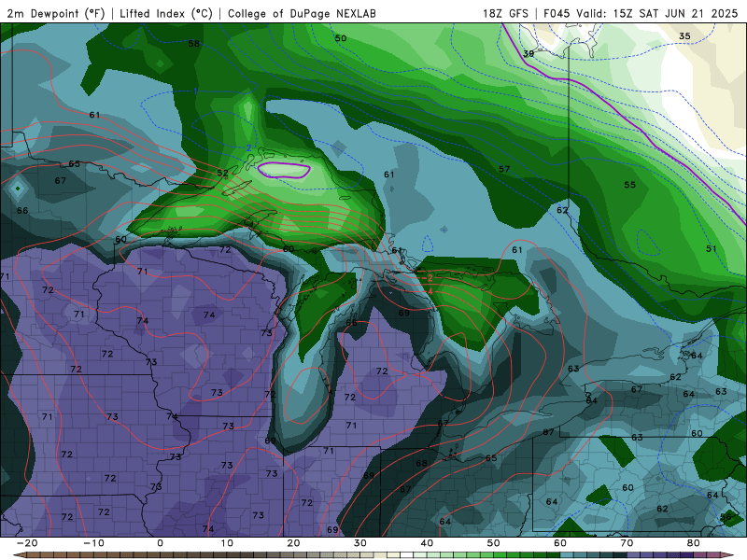Image resolution: width=747 pixels, height=560 pixels.
Task: Click the -10 label on the color scale
Action: (94, 543)
